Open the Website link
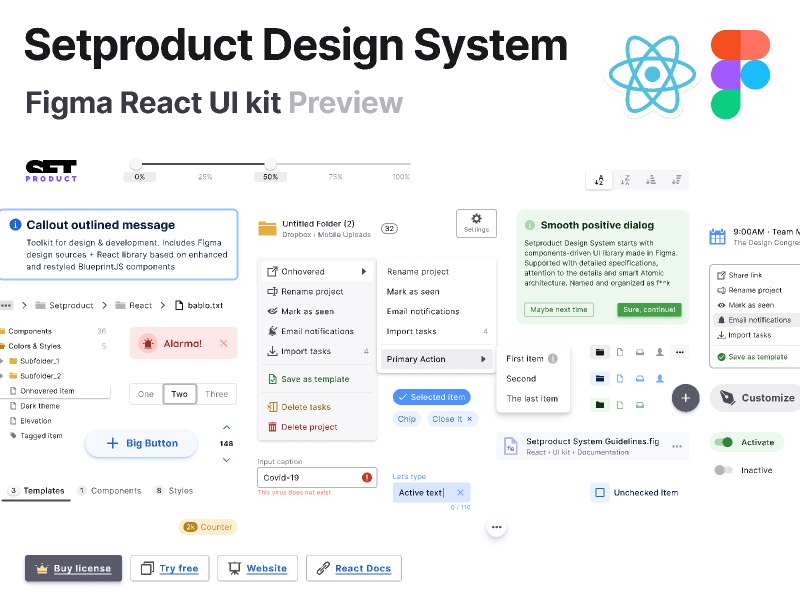The height and width of the screenshot is (600, 800). (257, 568)
